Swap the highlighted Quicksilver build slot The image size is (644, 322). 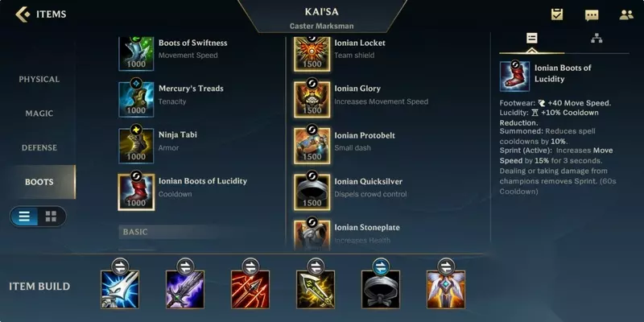(x=381, y=266)
